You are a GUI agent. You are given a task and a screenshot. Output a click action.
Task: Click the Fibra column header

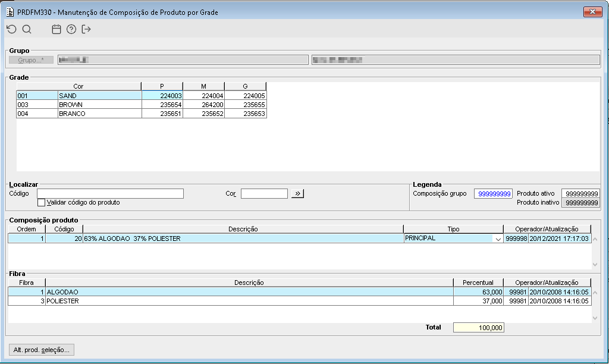point(26,283)
